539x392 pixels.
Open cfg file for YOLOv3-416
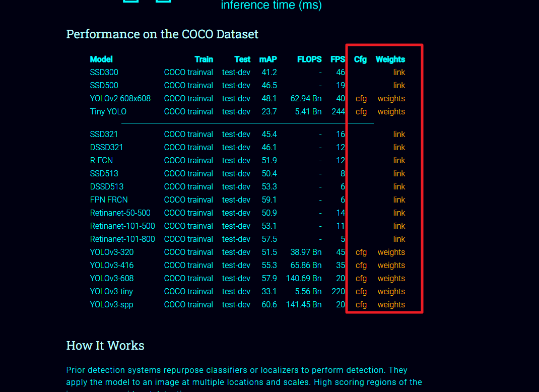(x=361, y=266)
